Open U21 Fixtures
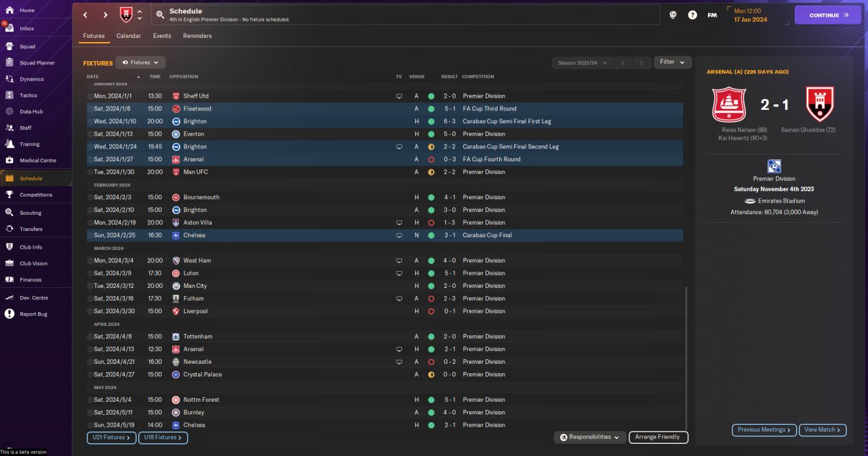This screenshot has height=456, width=868. coord(112,438)
